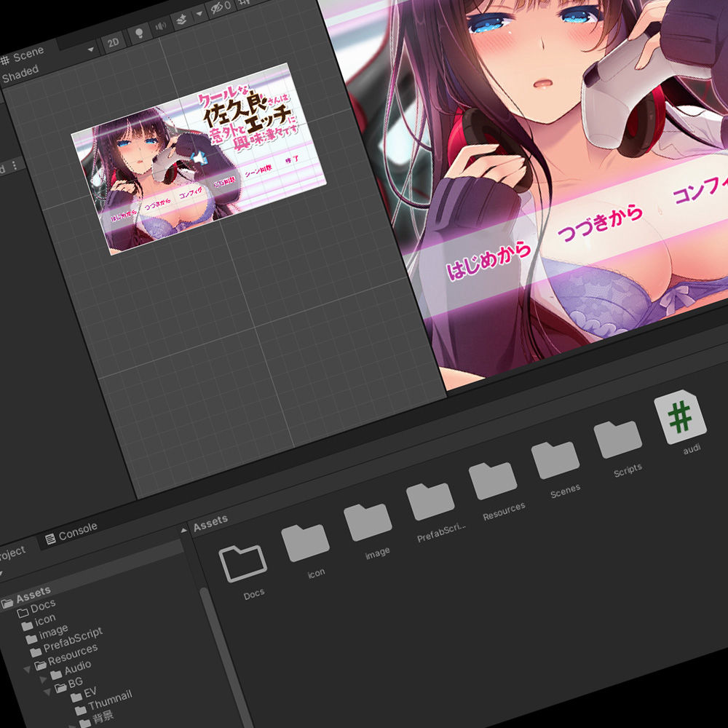Screen dimensions: 728x728
Task: Select the audio source gizmo in Scene view
Action: tap(199, 159)
